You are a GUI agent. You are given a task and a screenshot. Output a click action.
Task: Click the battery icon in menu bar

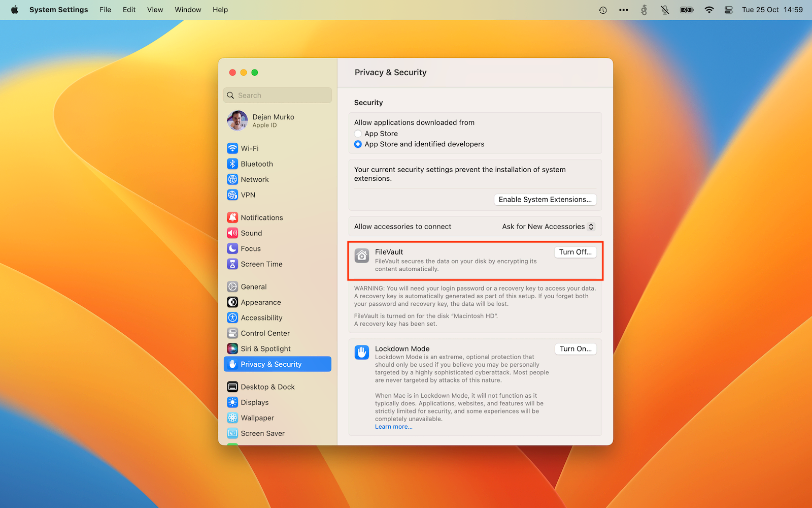pos(686,9)
